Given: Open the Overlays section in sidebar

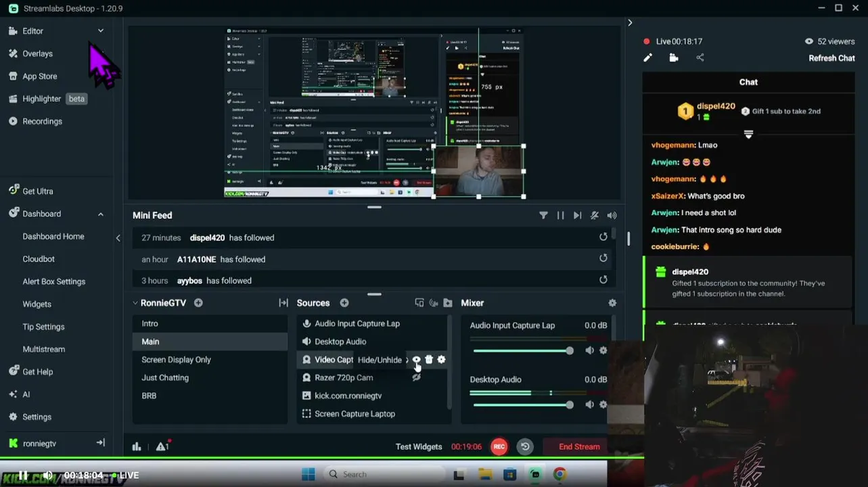Looking at the screenshot, I should [x=37, y=53].
